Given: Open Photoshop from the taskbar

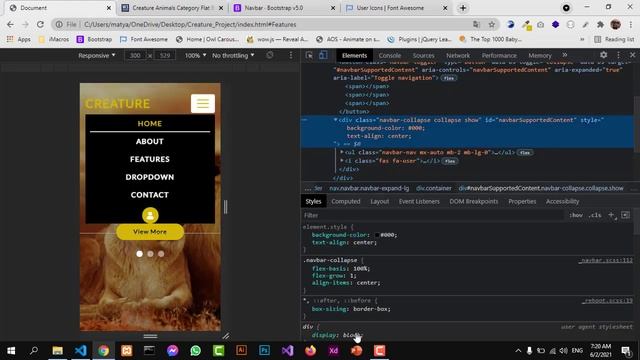Looking at the screenshot, I should pyautogui.click(x=264, y=350).
